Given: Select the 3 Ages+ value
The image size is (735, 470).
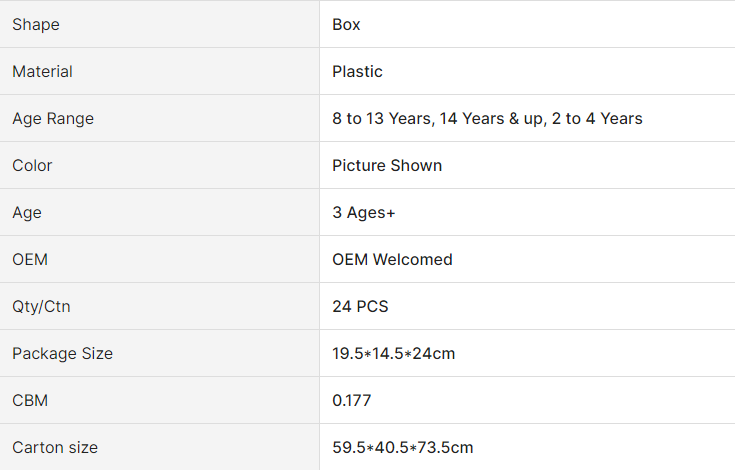Looking at the screenshot, I should (364, 213).
